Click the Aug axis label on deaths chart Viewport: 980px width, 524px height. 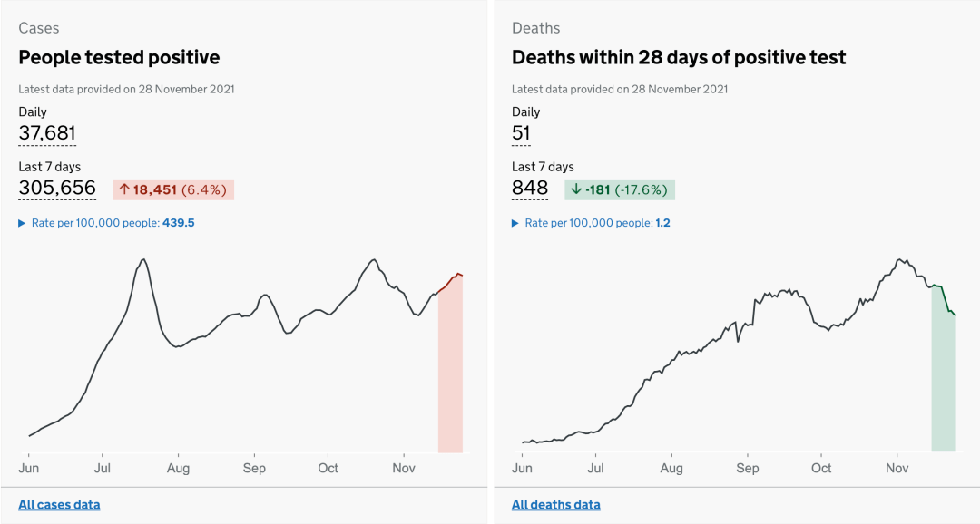tap(671, 468)
